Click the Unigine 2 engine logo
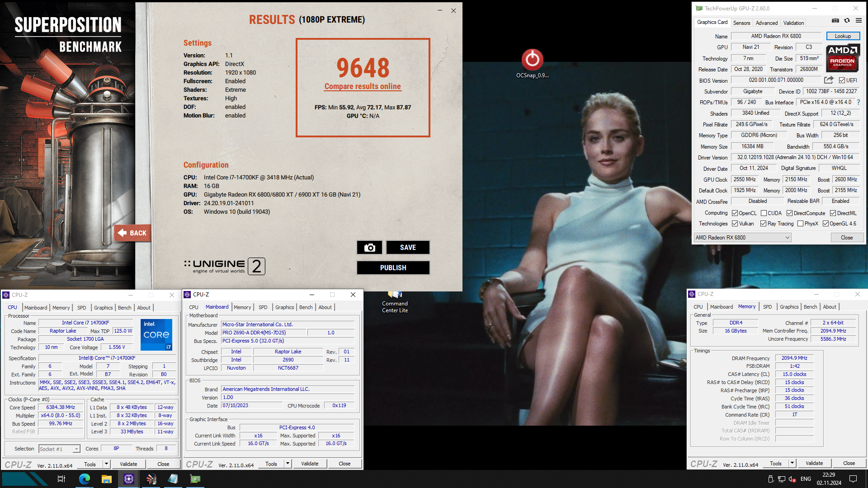The height and width of the screenshot is (488, 868). (225, 266)
